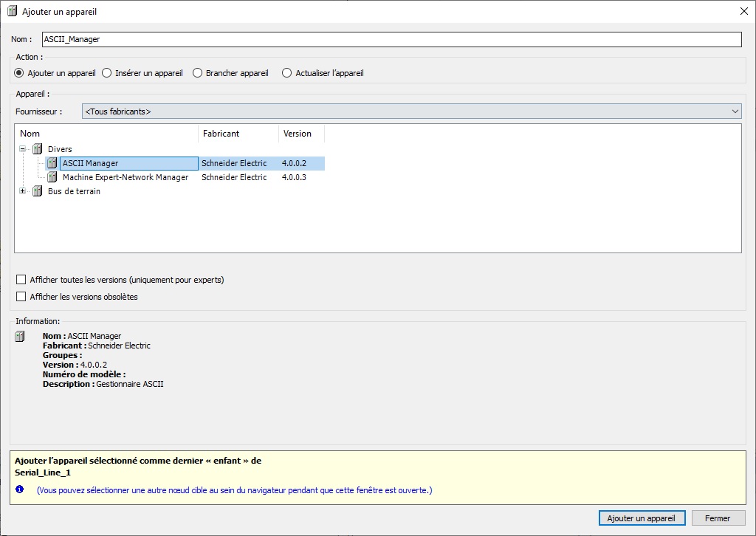The image size is (756, 536).
Task: Check 'Afficher les versions obsolètes'
Action: click(21, 297)
